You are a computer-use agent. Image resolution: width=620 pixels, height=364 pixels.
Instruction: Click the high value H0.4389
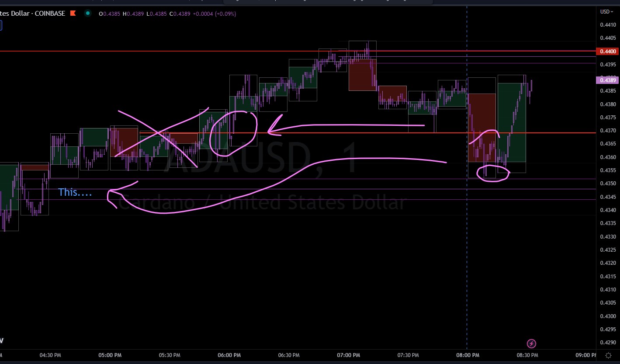click(134, 14)
